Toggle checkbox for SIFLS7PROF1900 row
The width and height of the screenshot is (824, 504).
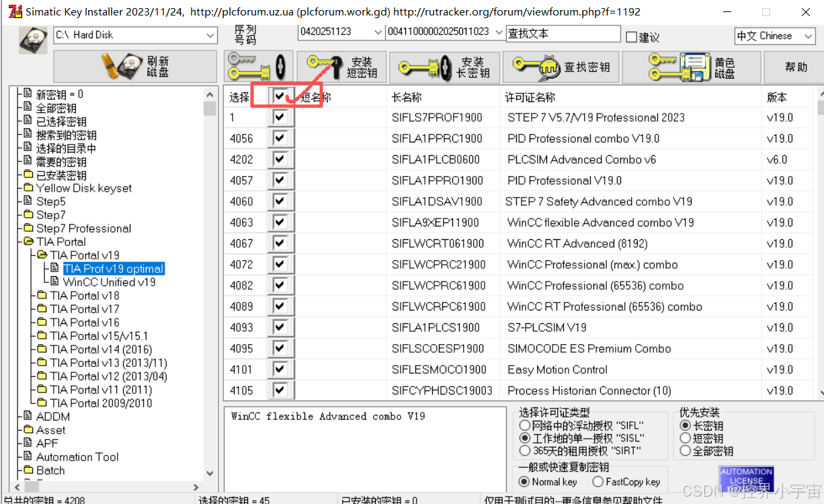(x=280, y=117)
